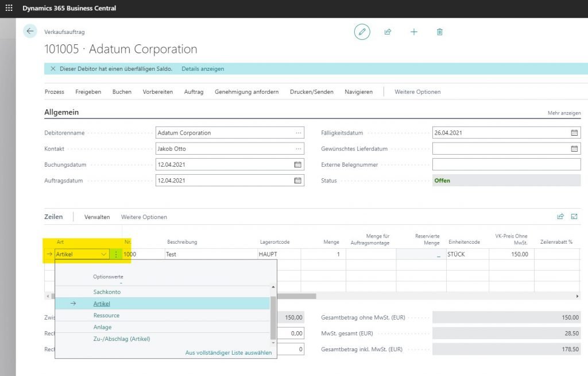Open the Debitorenname lookup ellipsis

click(x=298, y=133)
